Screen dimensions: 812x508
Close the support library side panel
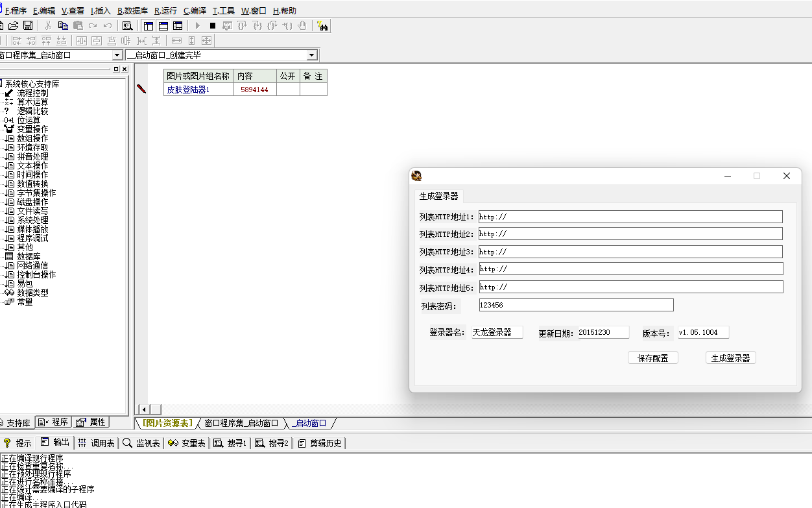pos(125,69)
